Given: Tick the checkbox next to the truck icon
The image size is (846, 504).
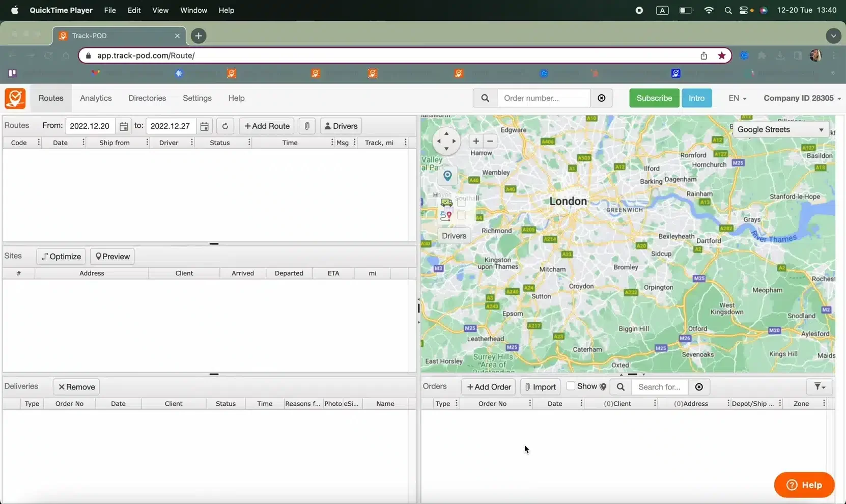Looking at the screenshot, I should click(462, 202).
